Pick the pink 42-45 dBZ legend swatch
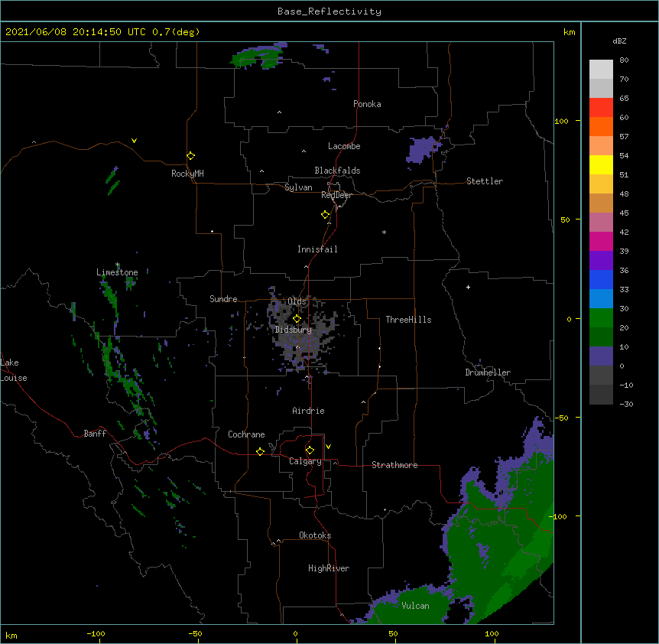The width and height of the screenshot is (659, 644). click(601, 223)
